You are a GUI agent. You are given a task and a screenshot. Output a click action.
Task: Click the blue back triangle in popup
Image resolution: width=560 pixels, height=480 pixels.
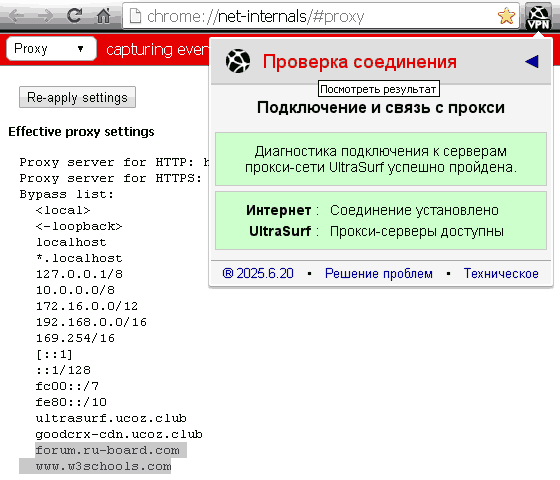tap(532, 61)
